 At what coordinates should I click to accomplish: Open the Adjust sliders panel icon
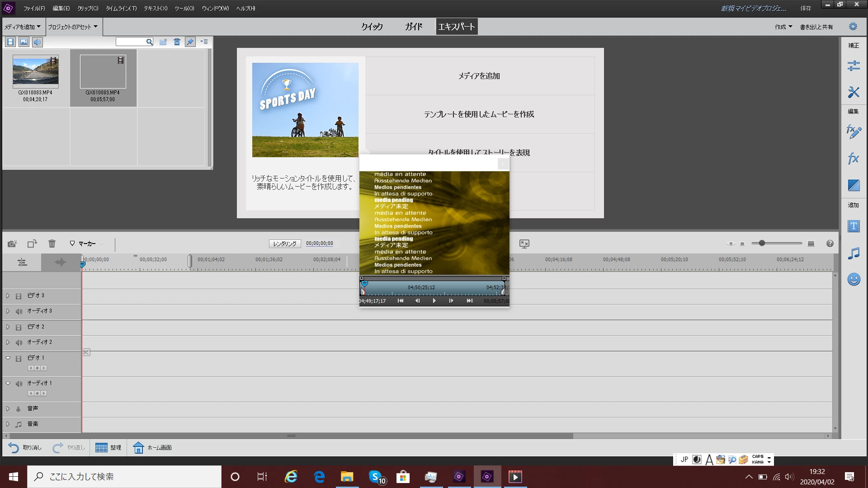(x=853, y=66)
